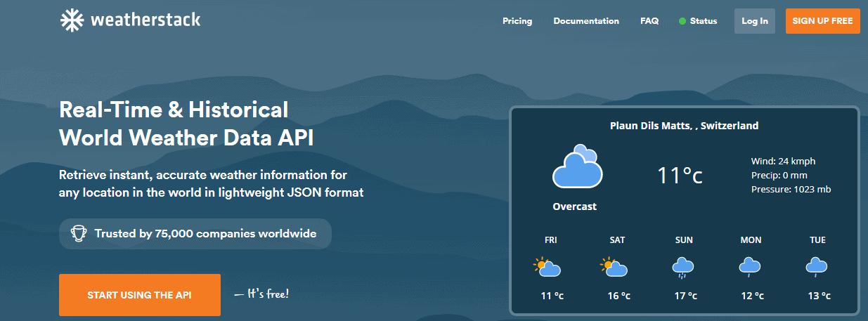Click the green status indicator dot
The height and width of the screenshot is (321, 868).
pyautogui.click(x=682, y=21)
